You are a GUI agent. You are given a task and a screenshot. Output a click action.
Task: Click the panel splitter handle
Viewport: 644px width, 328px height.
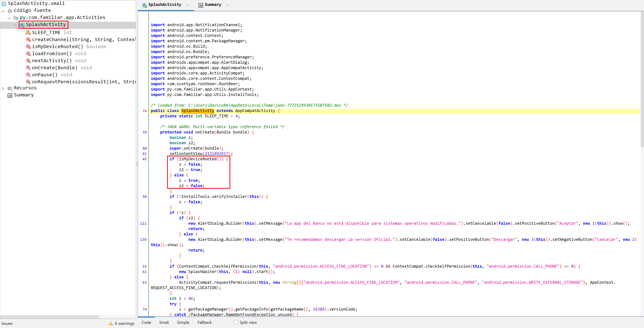[137, 164]
